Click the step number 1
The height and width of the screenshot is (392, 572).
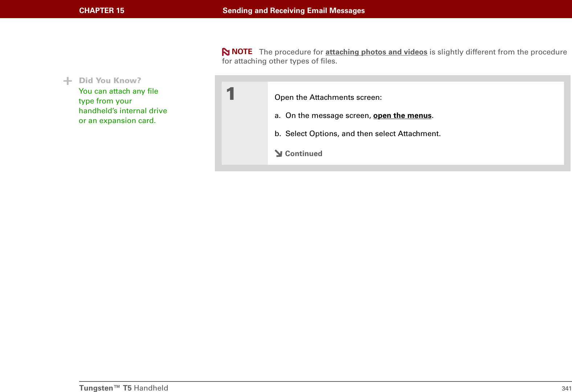[230, 94]
